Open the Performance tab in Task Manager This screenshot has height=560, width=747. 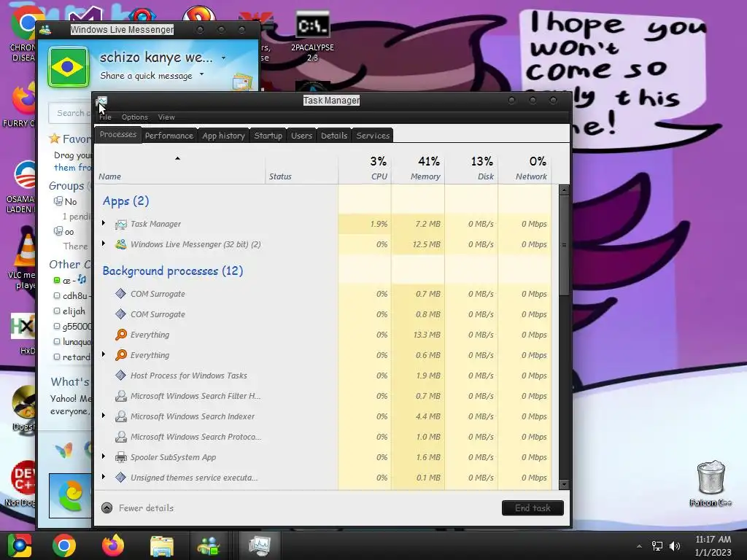[169, 136]
